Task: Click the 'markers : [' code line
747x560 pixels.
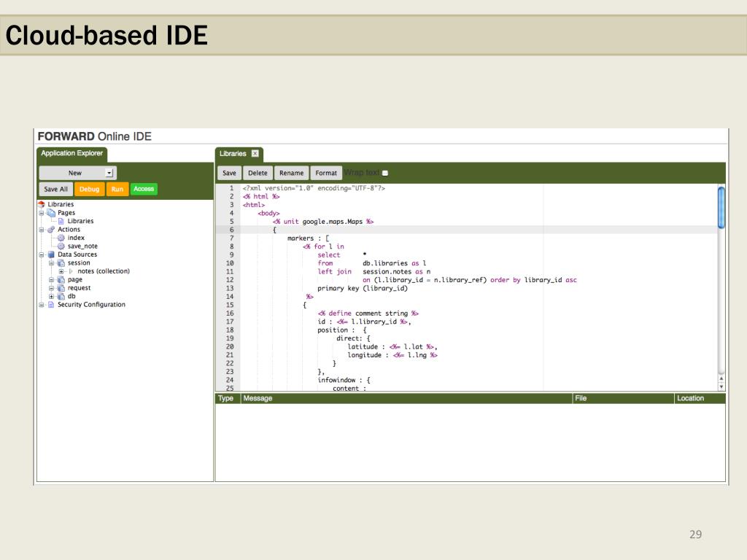Action: tap(309, 238)
